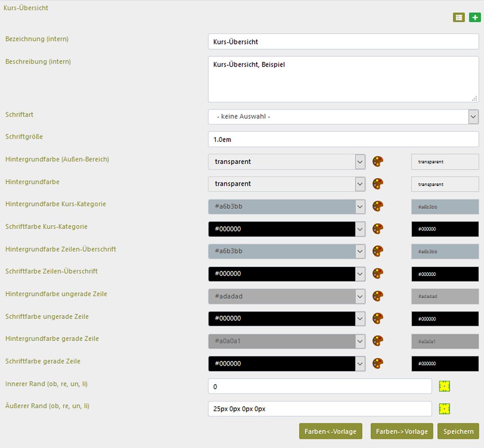Click the list view icon at top right

[458, 17]
